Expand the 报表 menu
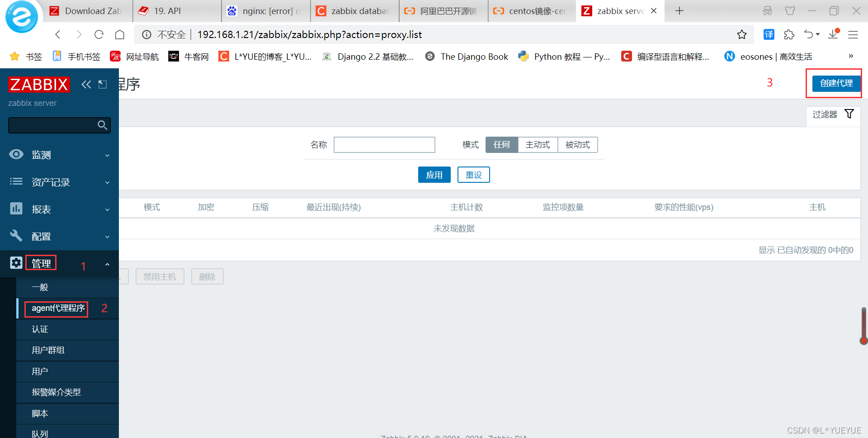The height and width of the screenshot is (438, 868). pos(59,209)
